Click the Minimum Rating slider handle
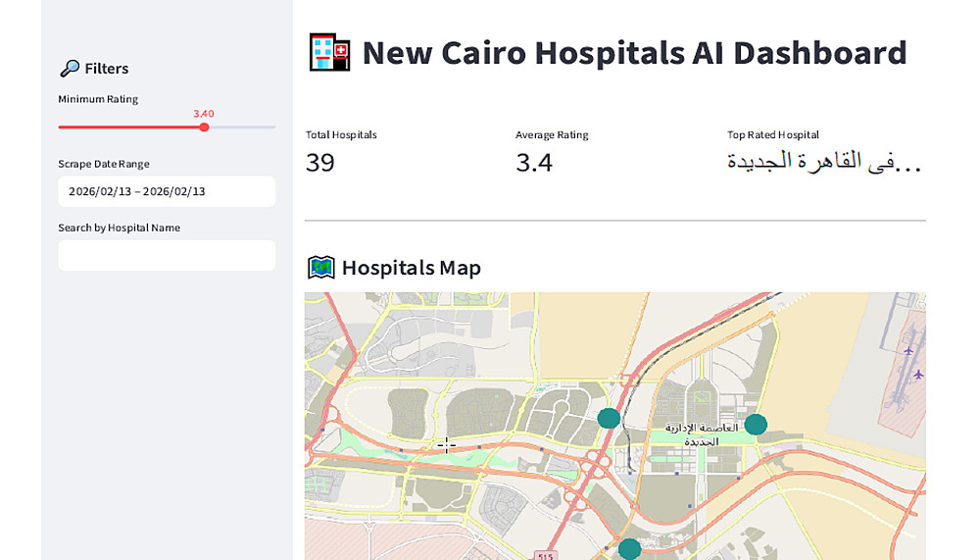980x560 pixels. click(204, 127)
